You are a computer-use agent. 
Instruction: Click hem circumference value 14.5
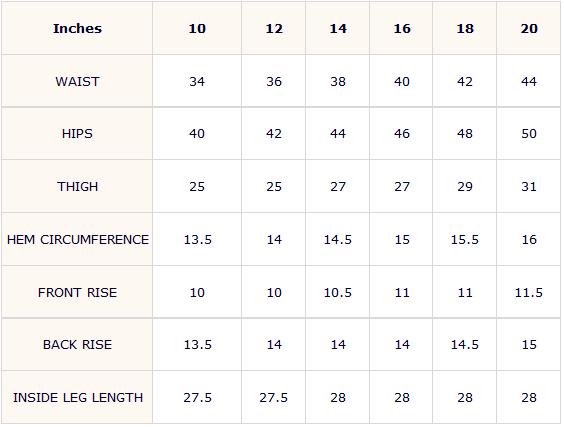(x=338, y=239)
